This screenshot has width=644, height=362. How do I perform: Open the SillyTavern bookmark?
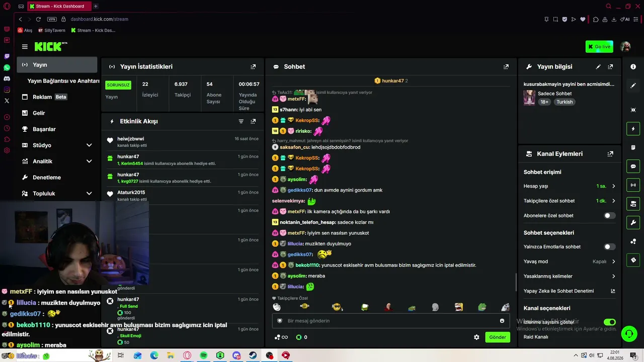(x=52, y=30)
